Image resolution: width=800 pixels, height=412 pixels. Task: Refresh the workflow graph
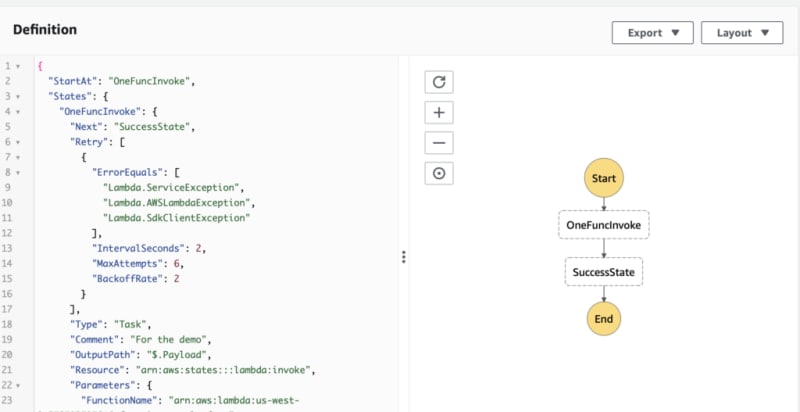439,82
